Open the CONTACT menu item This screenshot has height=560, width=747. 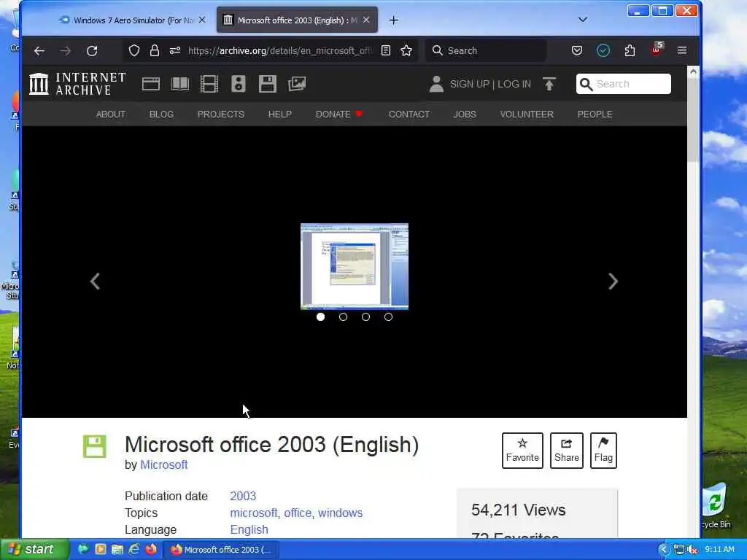click(x=409, y=114)
